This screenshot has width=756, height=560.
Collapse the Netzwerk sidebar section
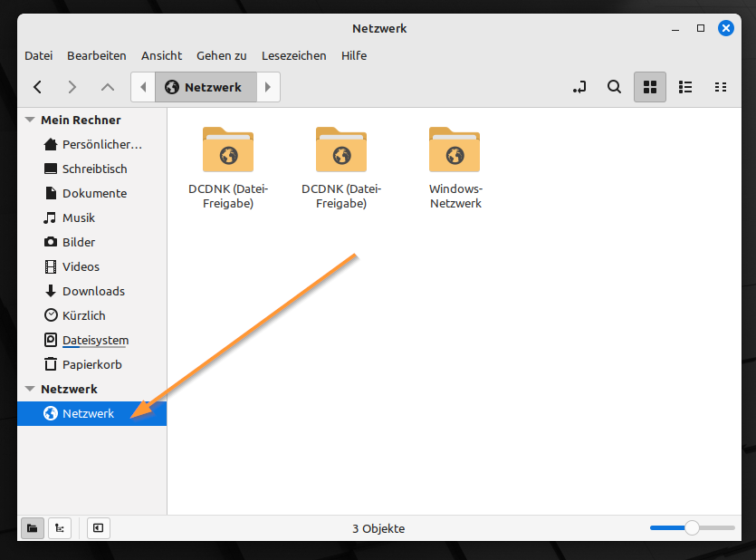click(x=30, y=389)
